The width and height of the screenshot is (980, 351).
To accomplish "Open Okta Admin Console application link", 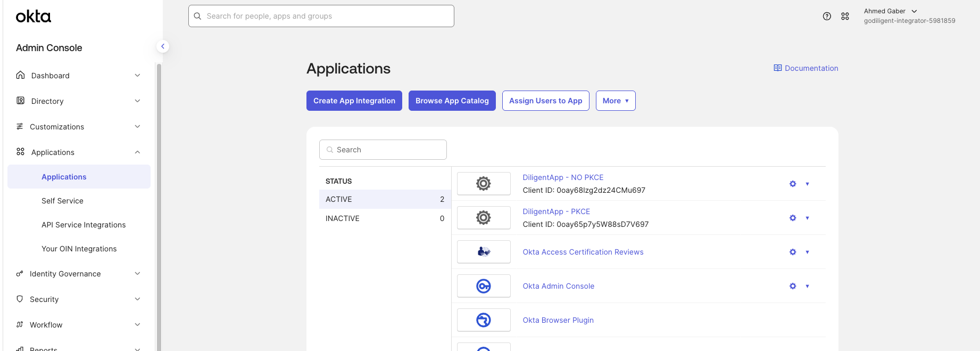I will pos(558,286).
